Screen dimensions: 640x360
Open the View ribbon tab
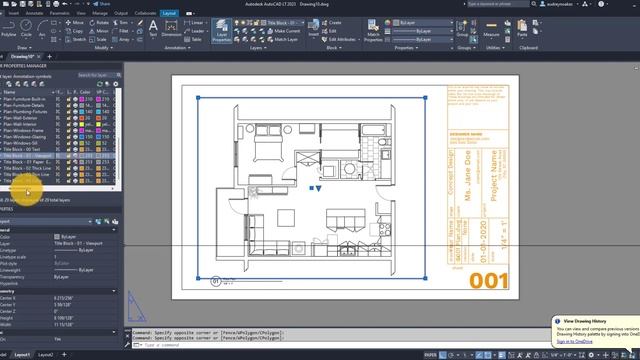(x=81, y=13)
